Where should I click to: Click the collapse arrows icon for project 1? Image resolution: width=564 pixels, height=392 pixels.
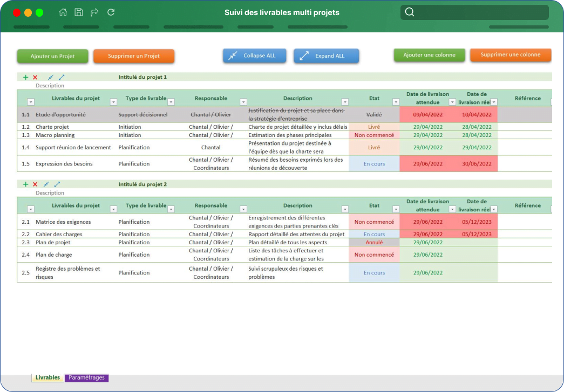click(50, 77)
